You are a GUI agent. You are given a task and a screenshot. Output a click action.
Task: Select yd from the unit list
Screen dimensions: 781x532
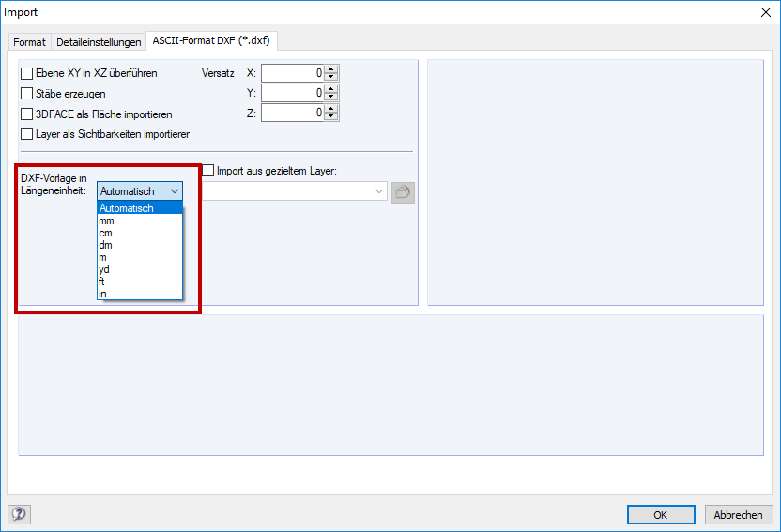[140, 269]
